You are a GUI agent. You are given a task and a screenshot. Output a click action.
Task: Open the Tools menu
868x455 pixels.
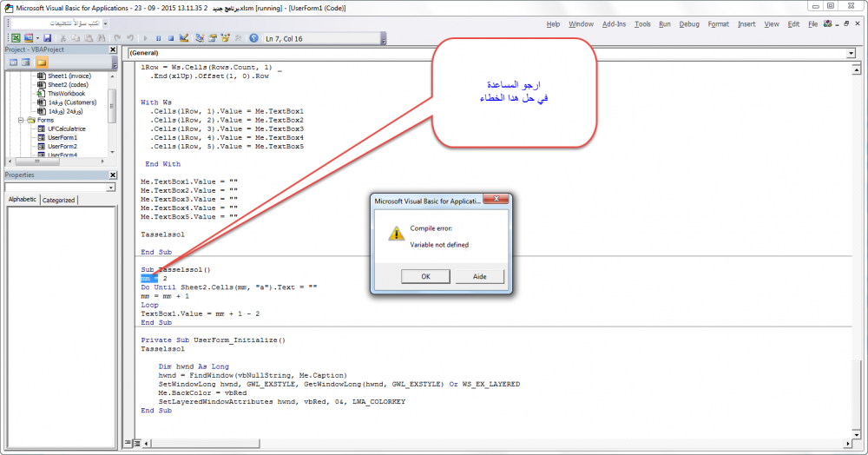point(642,23)
